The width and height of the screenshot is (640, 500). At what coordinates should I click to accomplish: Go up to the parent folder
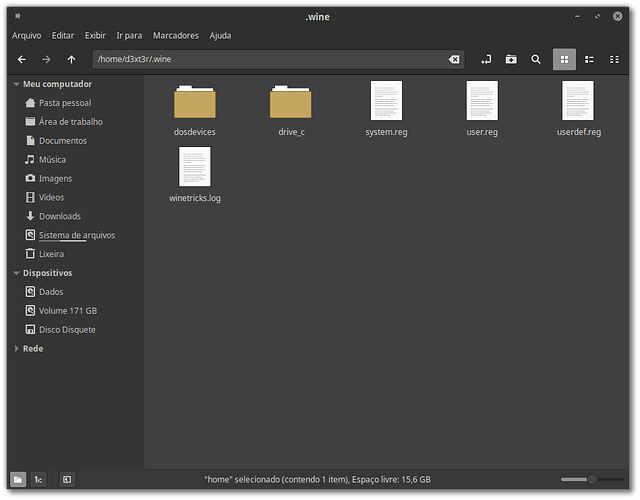pyautogui.click(x=71, y=60)
